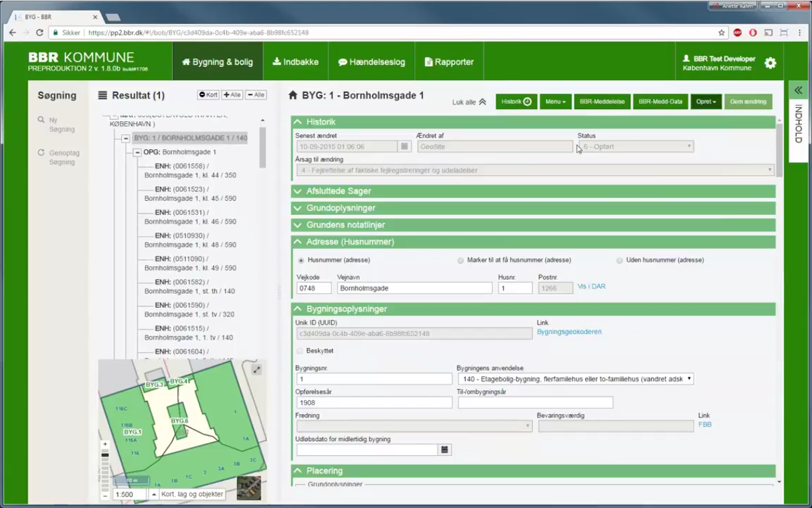Click the Resultat list icon
Image resolution: width=812 pixels, height=508 pixels.
[102, 96]
